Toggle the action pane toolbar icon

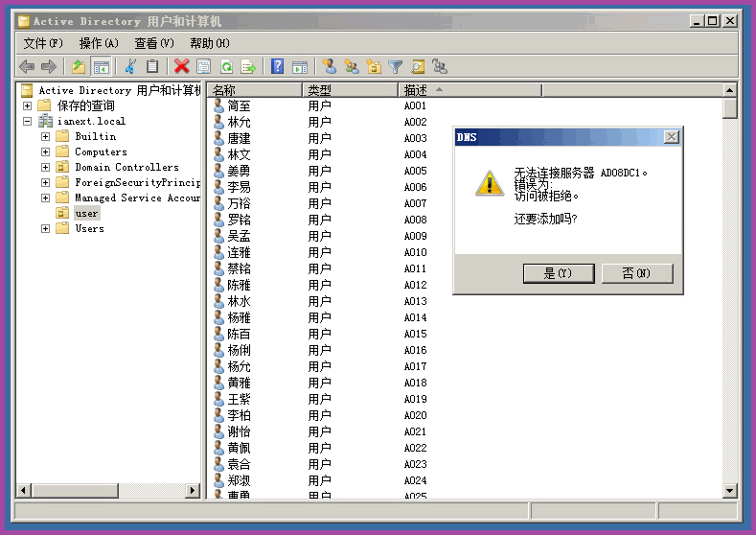point(300,66)
